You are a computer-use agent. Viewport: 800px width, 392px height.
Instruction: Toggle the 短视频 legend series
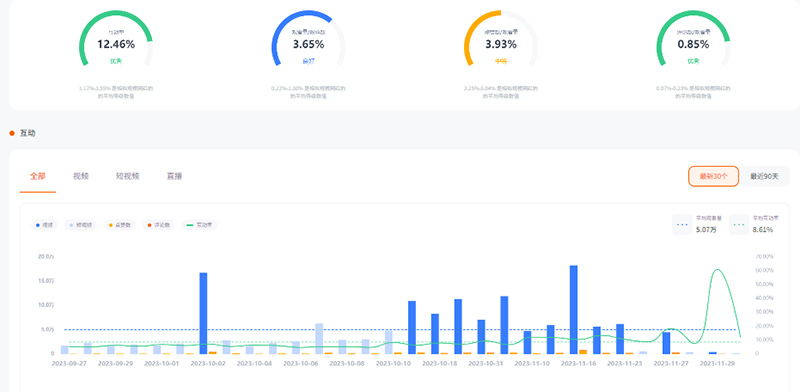[x=81, y=225]
